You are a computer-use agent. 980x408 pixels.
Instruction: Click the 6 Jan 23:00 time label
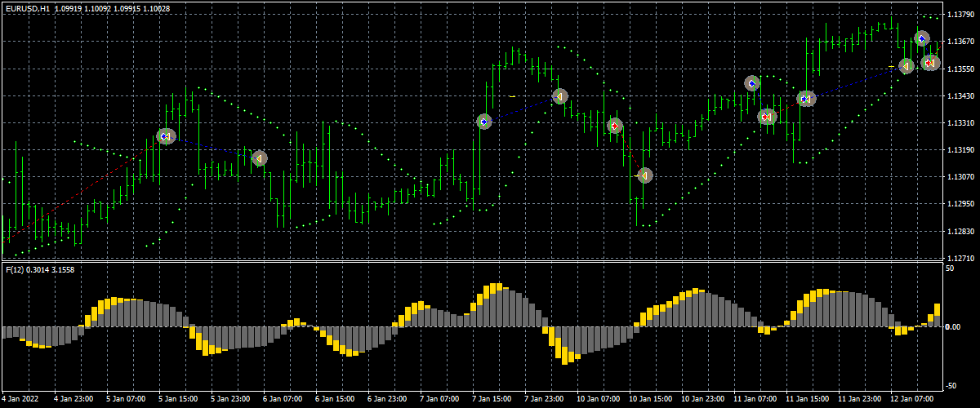(x=386, y=400)
